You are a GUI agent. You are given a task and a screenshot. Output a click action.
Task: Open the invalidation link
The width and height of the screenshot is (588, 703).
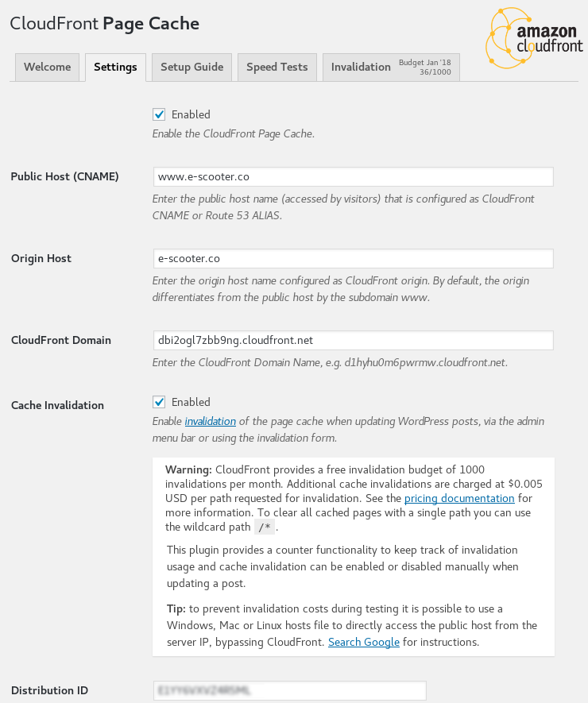(211, 422)
